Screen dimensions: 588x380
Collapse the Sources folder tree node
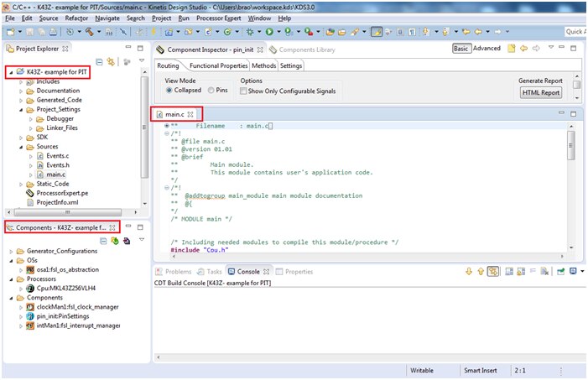tap(21, 146)
